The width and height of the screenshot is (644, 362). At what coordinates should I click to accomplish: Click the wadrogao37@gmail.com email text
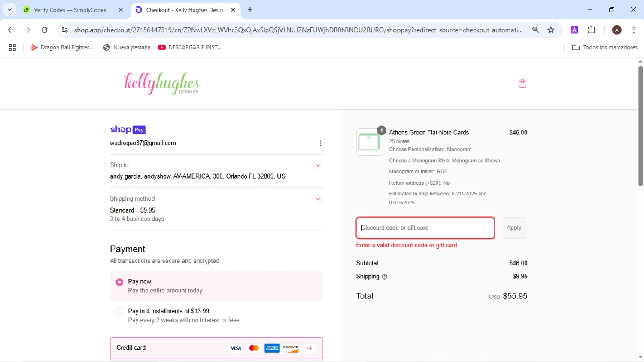pos(143,143)
